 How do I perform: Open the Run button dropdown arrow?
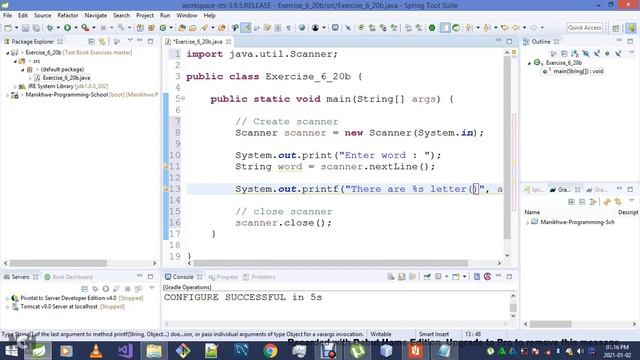tap(76, 27)
